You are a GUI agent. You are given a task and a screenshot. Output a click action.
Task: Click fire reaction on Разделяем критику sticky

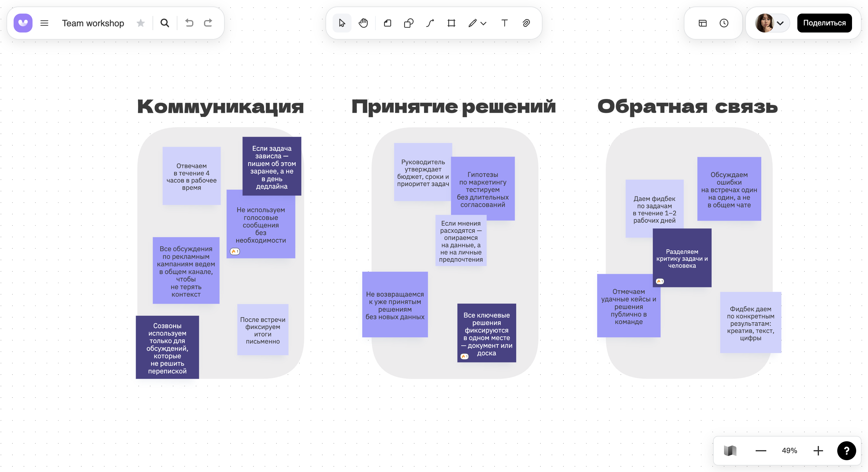coord(660,281)
